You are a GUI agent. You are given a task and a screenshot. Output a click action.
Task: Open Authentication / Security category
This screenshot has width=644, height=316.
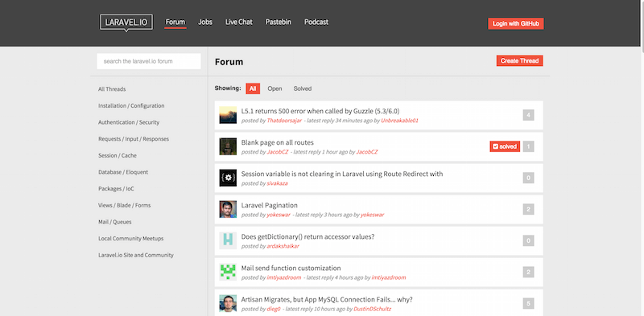click(x=129, y=122)
